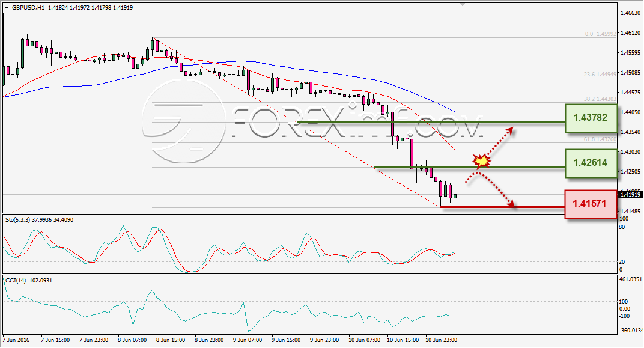Click the time axis label 10 Jun 15:00
The width and height of the screenshot is (644, 348).
point(403,340)
